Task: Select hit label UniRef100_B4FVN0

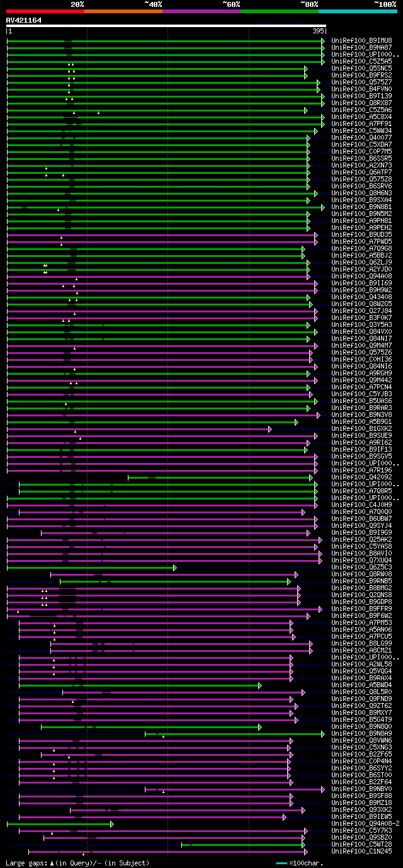Action: coord(361,89)
